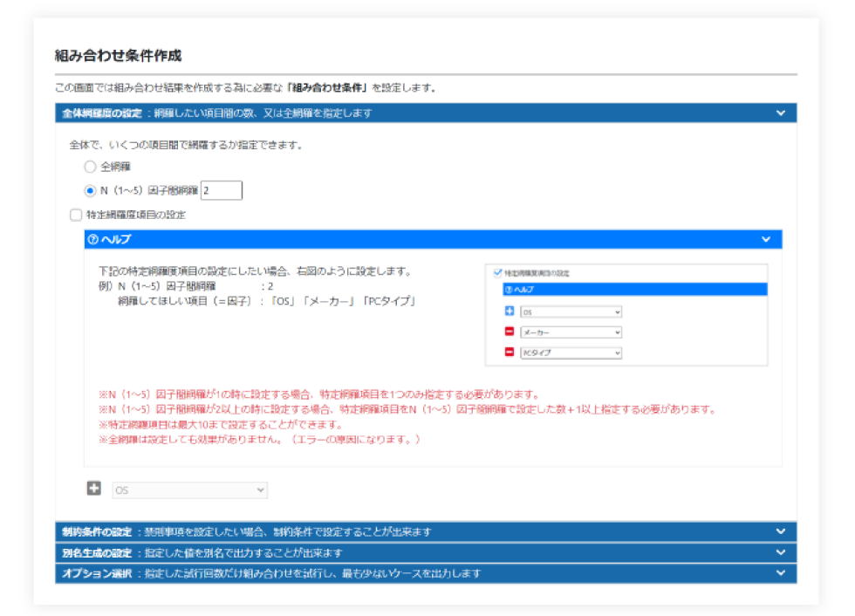Click the question mark icon on the ヘルプ bar
This screenshot has width=855, height=616.
pyautogui.click(x=92, y=239)
